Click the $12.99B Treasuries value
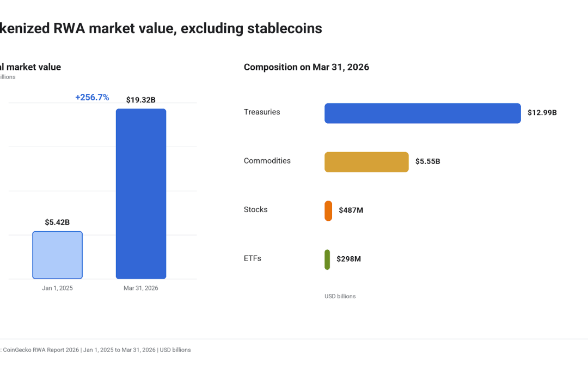This screenshot has height=368, width=588. pos(542,113)
